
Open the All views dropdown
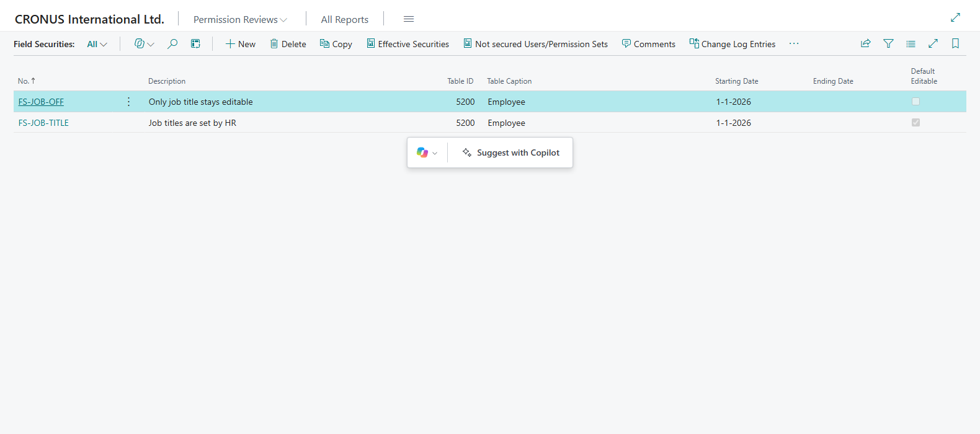[x=97, y=44]
